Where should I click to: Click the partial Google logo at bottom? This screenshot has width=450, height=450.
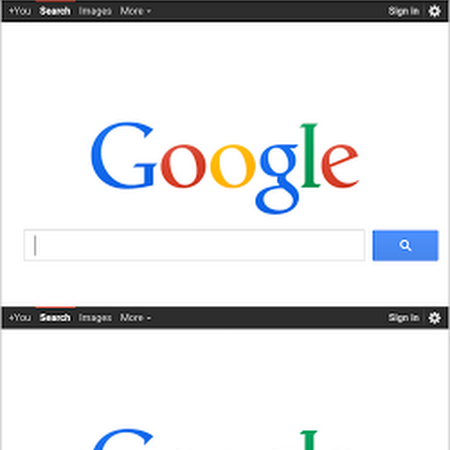click(224, 439)
